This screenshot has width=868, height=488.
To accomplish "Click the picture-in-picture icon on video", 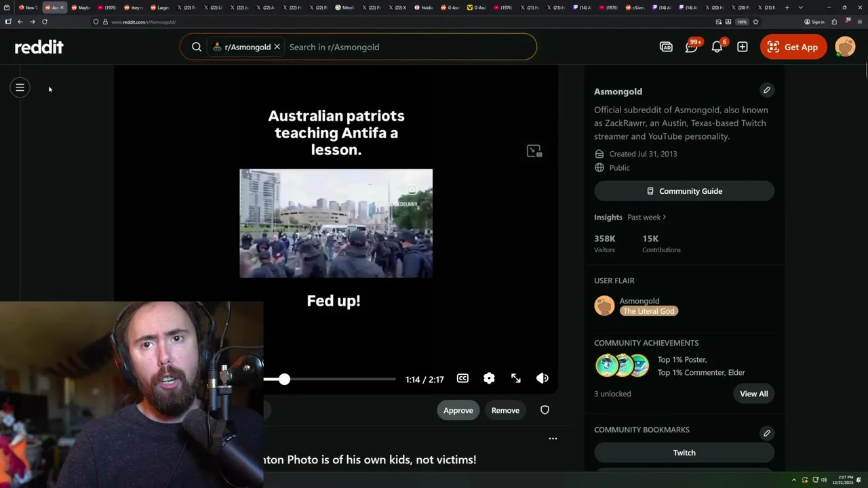I will (x=534, y=151).
